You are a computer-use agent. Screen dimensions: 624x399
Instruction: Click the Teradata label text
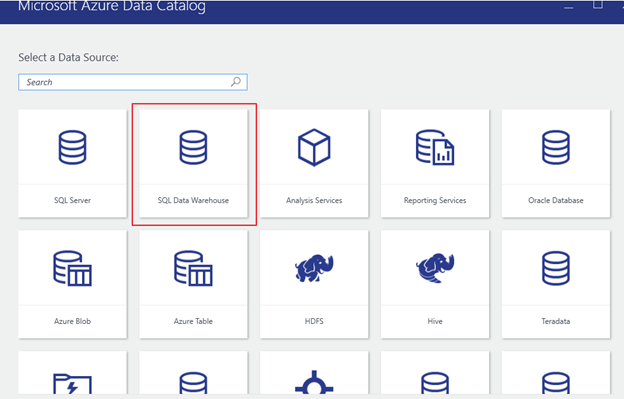pyautogui.click(x=556, y=321)
